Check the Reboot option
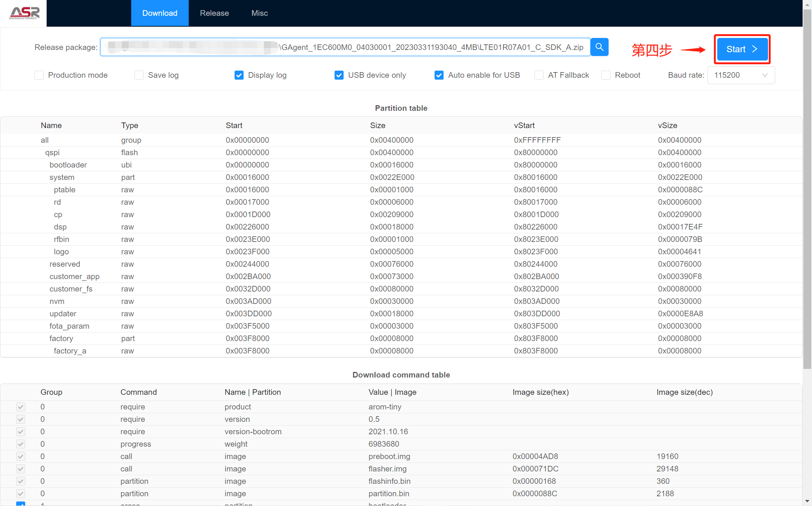The width and height of the screenshot is (812, 506). pyautogui.click(x=606, y=75)
